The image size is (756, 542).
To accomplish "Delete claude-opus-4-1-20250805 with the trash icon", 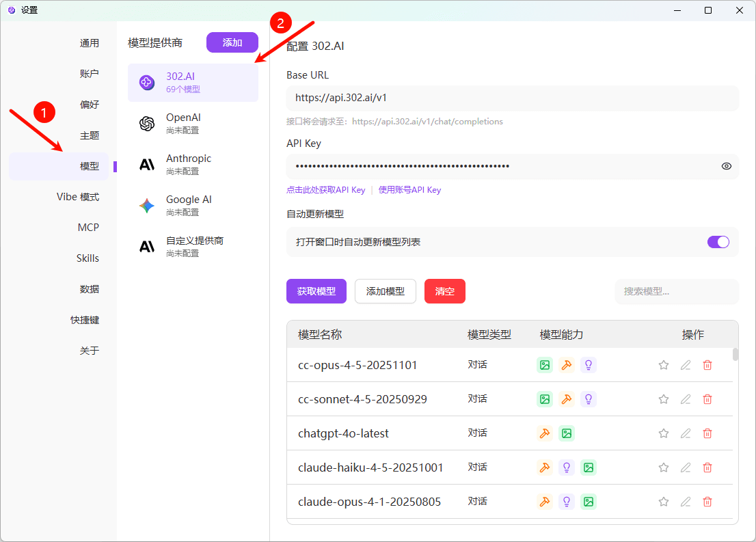I will point(707,502).
